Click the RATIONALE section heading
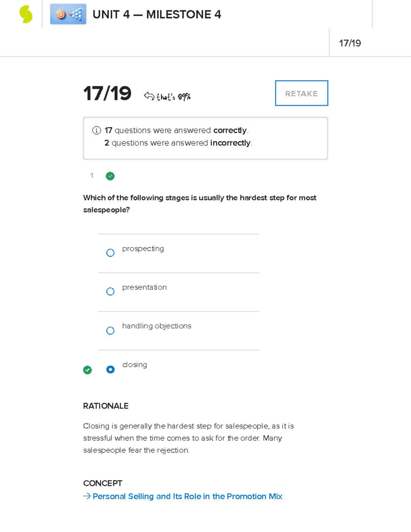Image resolution: width=411 pixels, height=532 pixels. (x=105, y=406)
